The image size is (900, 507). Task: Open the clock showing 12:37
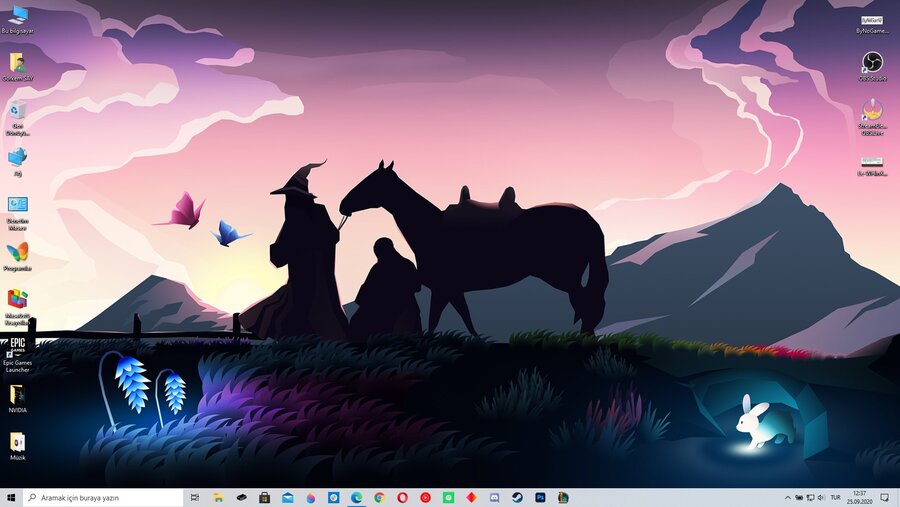click(x=860, y=497)
